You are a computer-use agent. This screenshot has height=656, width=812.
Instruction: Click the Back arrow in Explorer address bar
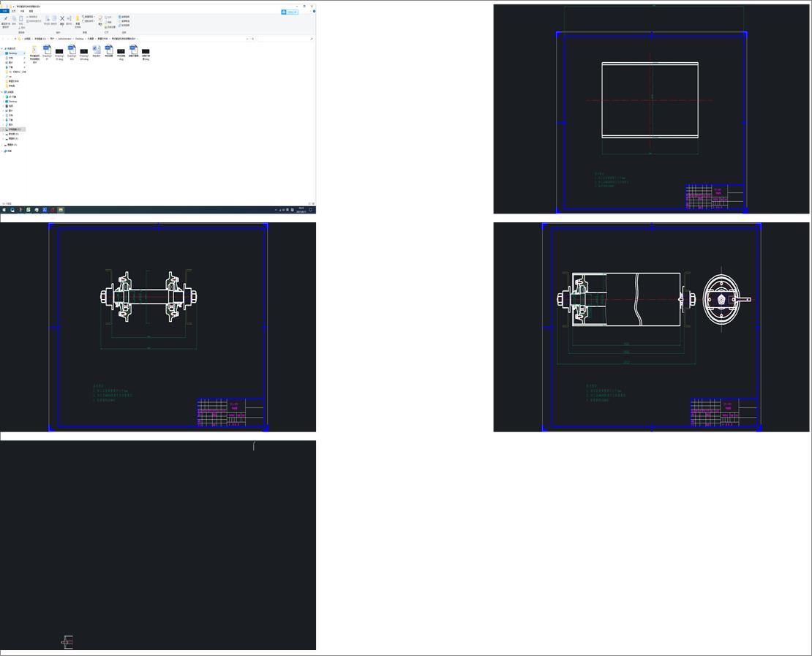click(x=3, y=39)
